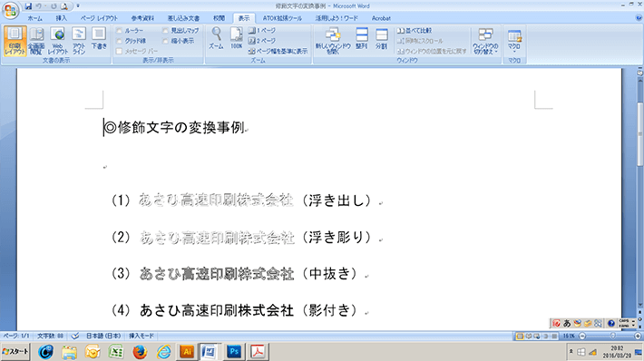Show 1 ページ at a time
The width and height of the screenshot is (644, 361).
[262, 31]
